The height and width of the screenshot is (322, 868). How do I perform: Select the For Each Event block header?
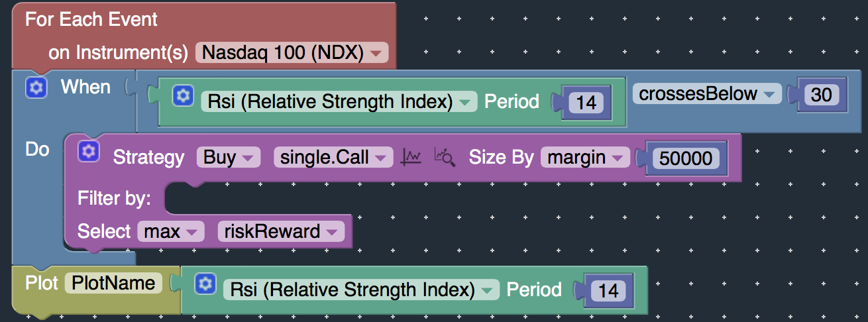point(91,19)
